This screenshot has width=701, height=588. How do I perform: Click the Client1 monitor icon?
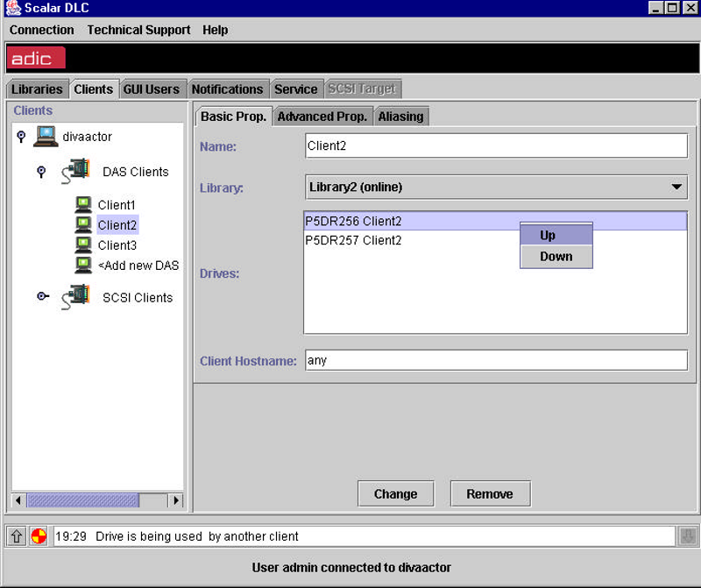(x=83, y=205)
